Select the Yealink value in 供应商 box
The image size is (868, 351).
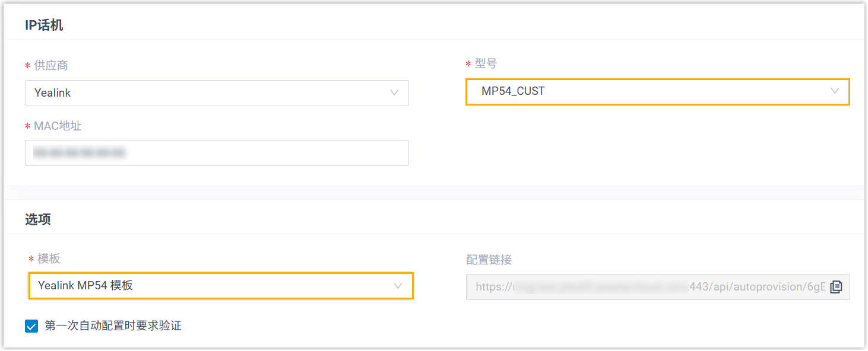[x=53, y=93]
